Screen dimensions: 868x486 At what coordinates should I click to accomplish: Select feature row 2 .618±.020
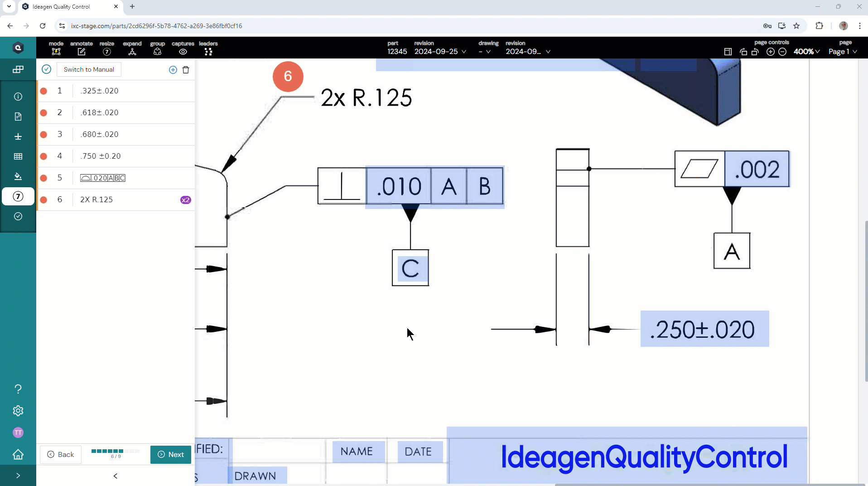click(x=116, y=112)
